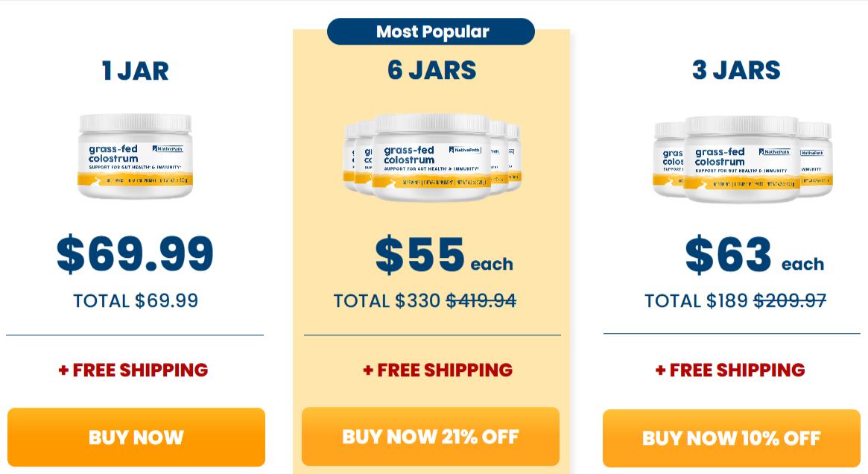Click the BUY NOW 10% OFF button
This screenshot has height=474, width=868.
[x=730, y=437]
